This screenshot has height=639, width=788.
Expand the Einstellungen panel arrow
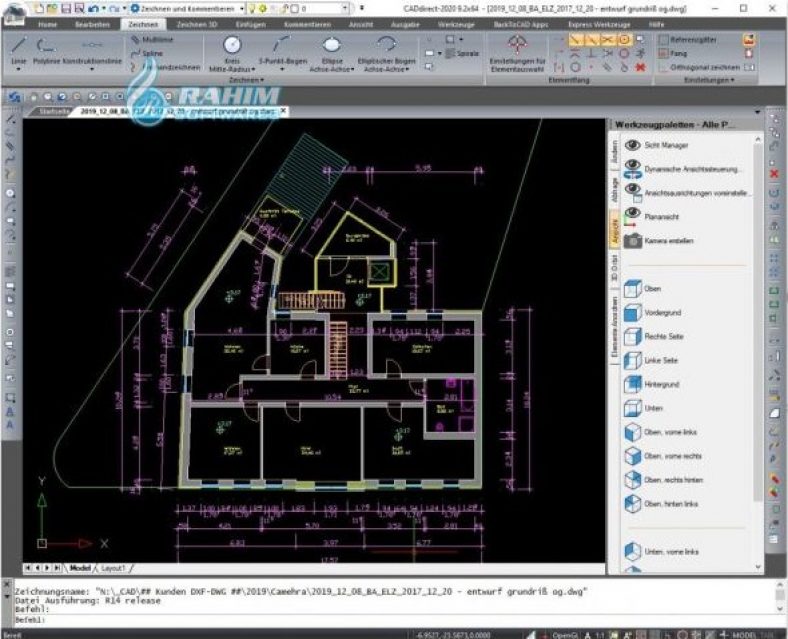tap(709, 80)
